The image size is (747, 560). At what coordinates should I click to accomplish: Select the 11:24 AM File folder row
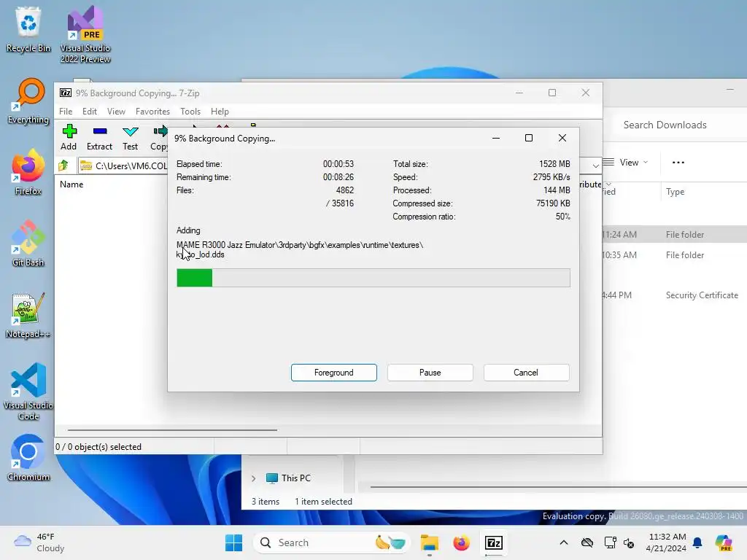(x=674, y=234)
